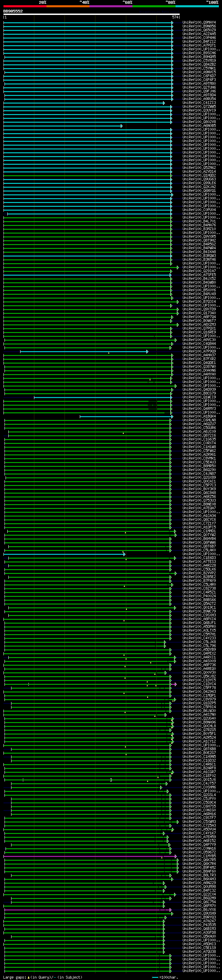Image resolution: width=222 pixels, height=980 pixels.
Task: Select hit label UniRef100_A7PQT1
Action: pos(199,45)
